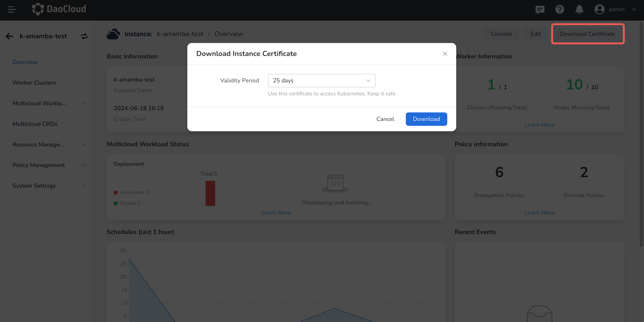Click the Download button in dialog
This screenshot has height=322, width=644.
click(x=426, y=119)
